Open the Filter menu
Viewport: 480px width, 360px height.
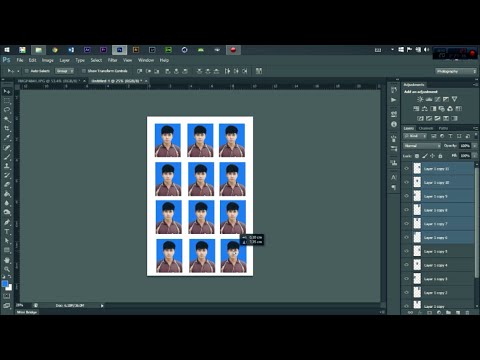pyautogui.click(x=112, y=60)
